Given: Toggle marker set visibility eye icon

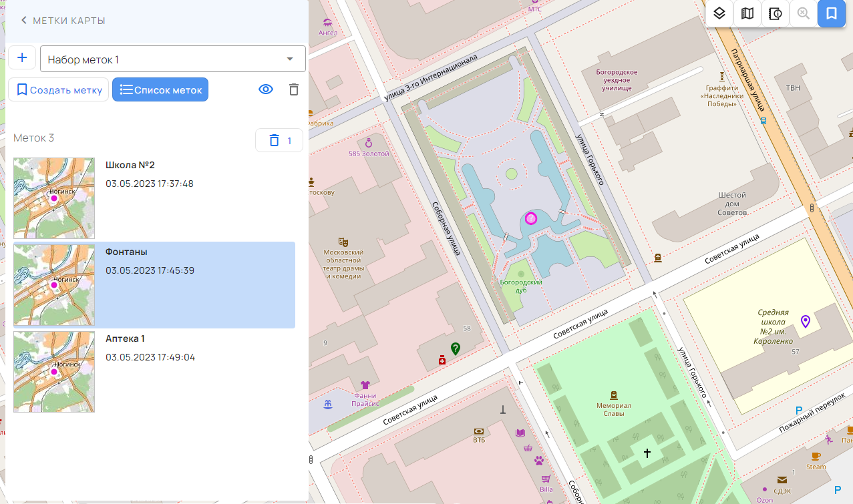Looking at the screenshot, I should (266, 89).
